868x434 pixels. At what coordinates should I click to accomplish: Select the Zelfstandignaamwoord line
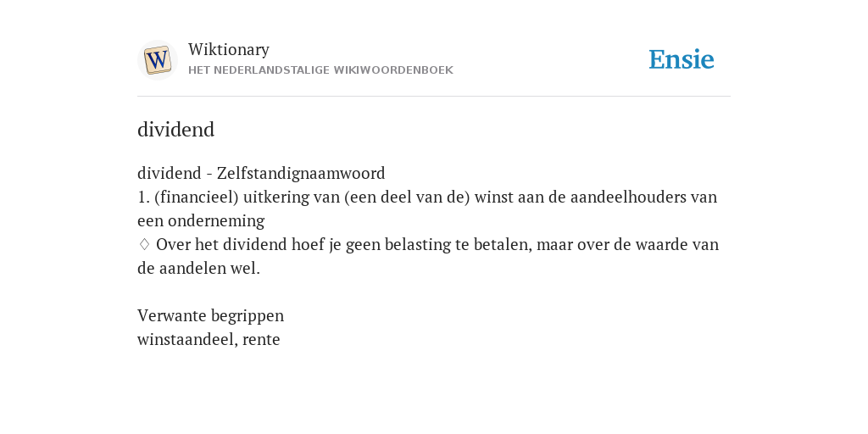(x=261, y=173)
